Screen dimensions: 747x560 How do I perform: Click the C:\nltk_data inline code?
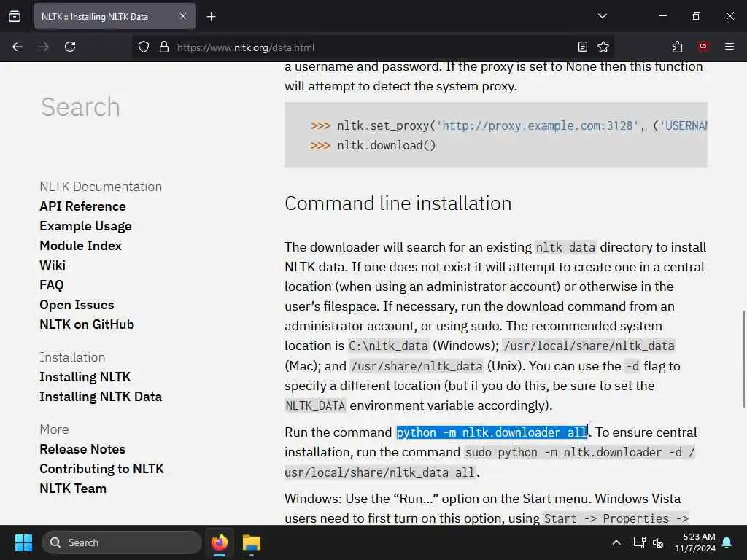(388, 346)
